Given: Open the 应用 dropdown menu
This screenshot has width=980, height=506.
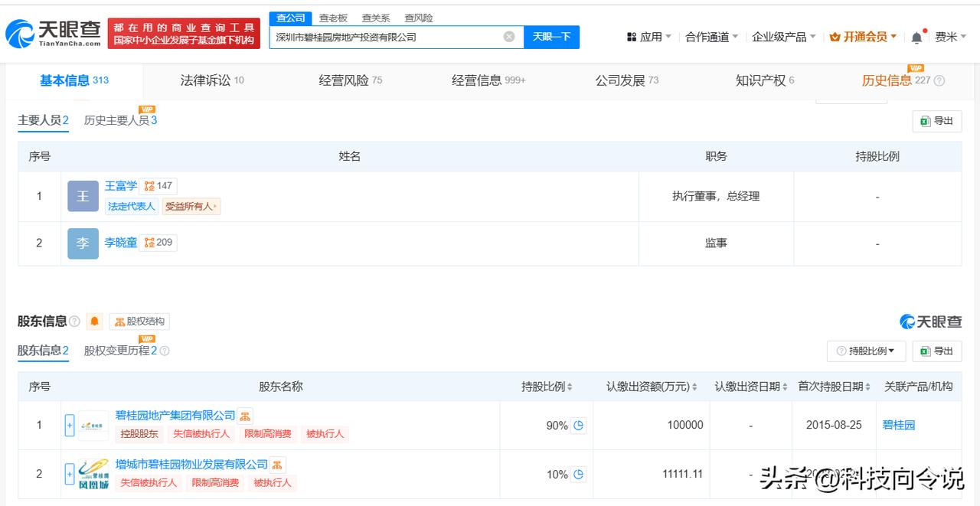Looking at the screenshot, I should point(649,37).
